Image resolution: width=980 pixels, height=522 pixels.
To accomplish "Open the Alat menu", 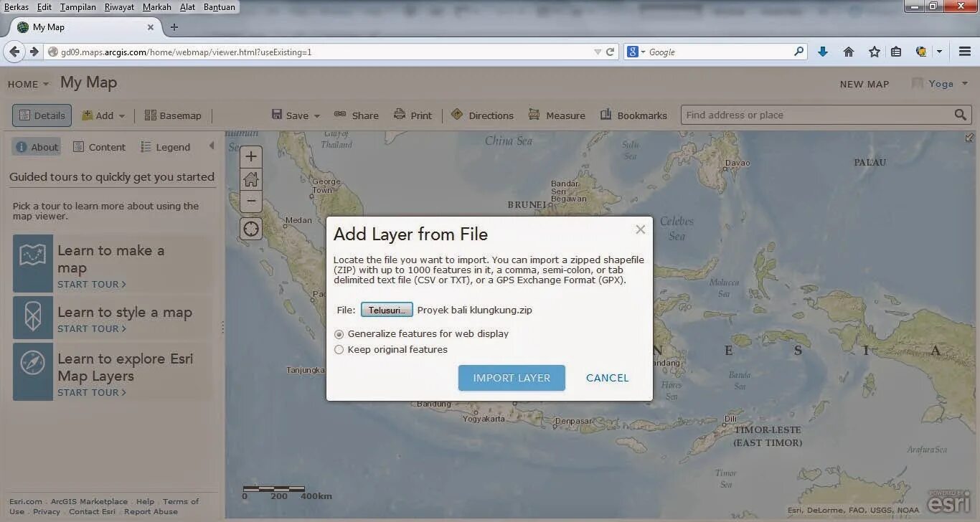I will [187, 7].
